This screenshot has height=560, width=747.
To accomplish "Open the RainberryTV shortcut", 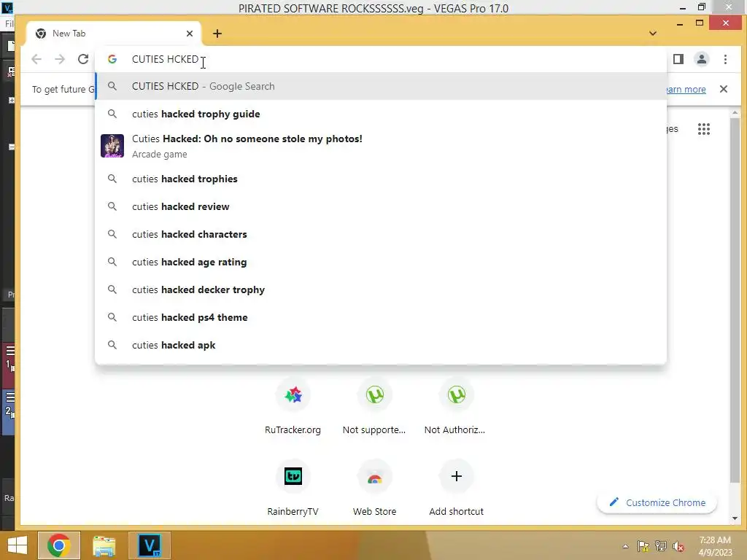I will [x=293, y=488].
